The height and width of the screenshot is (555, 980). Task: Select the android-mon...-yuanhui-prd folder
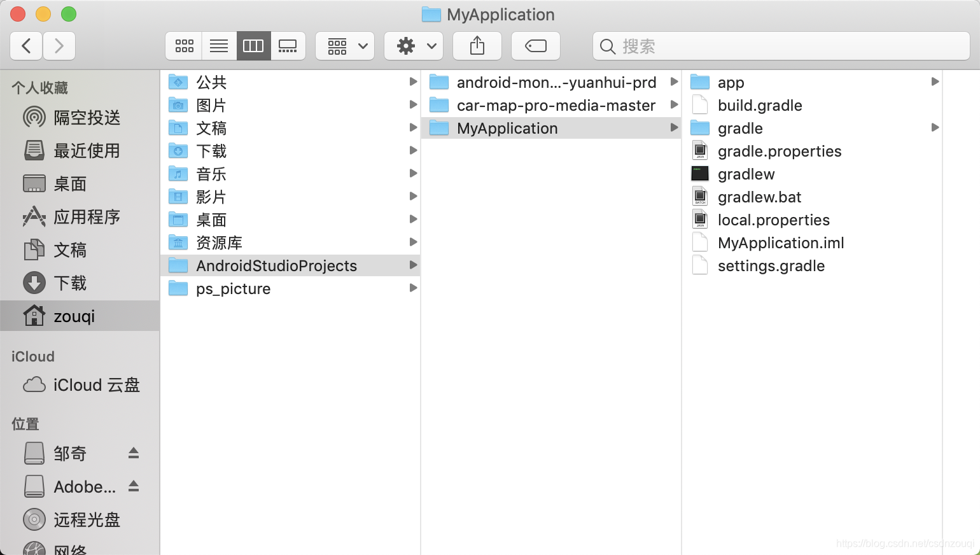(551, 82)
